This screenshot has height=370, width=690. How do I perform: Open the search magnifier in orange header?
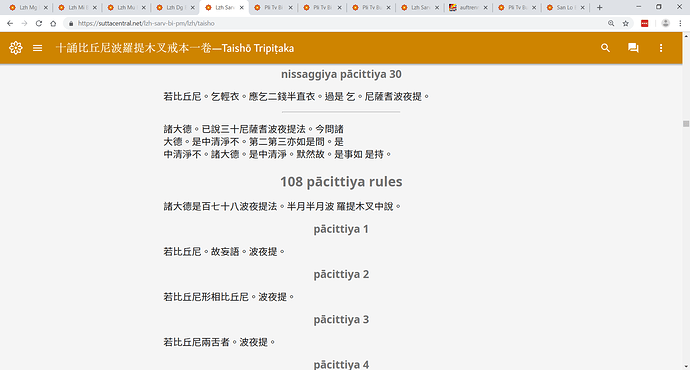pyautogui.click(x=606, y=48)
